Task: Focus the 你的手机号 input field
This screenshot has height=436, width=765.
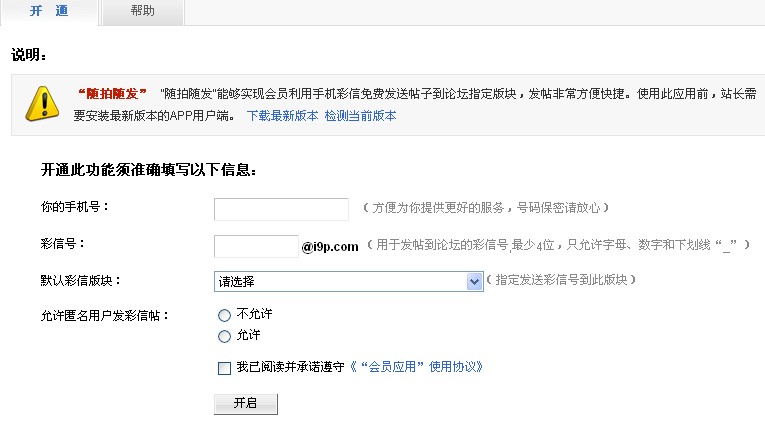Action: (x=281, y=209)
